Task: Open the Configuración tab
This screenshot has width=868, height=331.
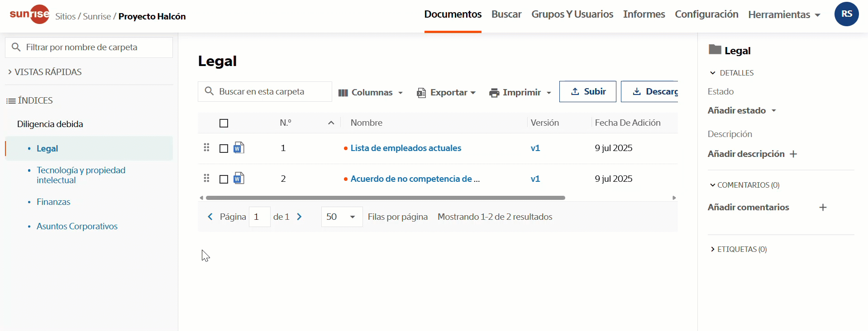Action: tap(706, 14)
